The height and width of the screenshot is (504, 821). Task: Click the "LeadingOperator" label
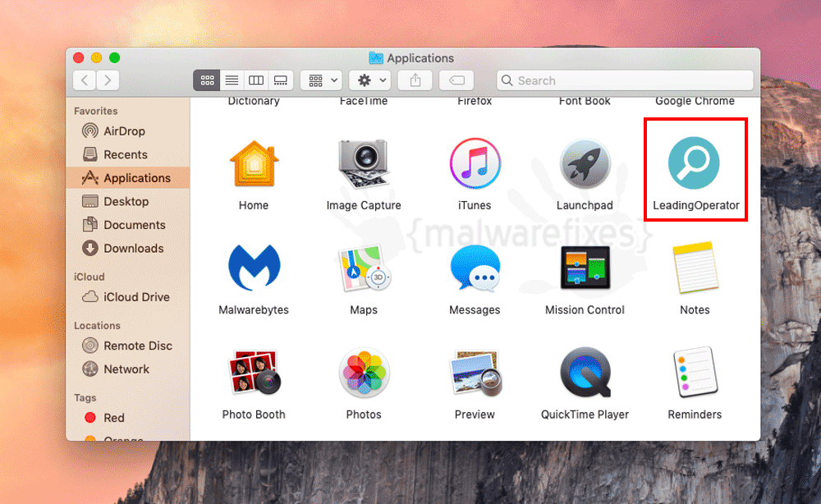coord(696,205)
